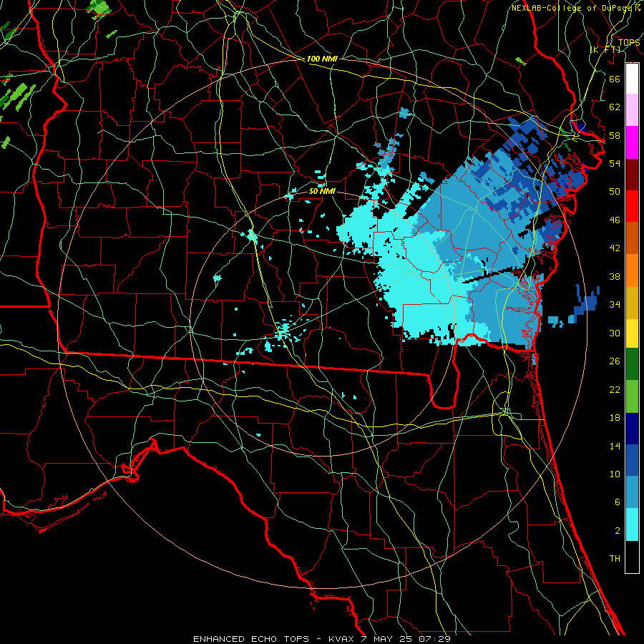Click the legend value 14
Viewport: 644px width, 644px height.
[x=615, y=446]
